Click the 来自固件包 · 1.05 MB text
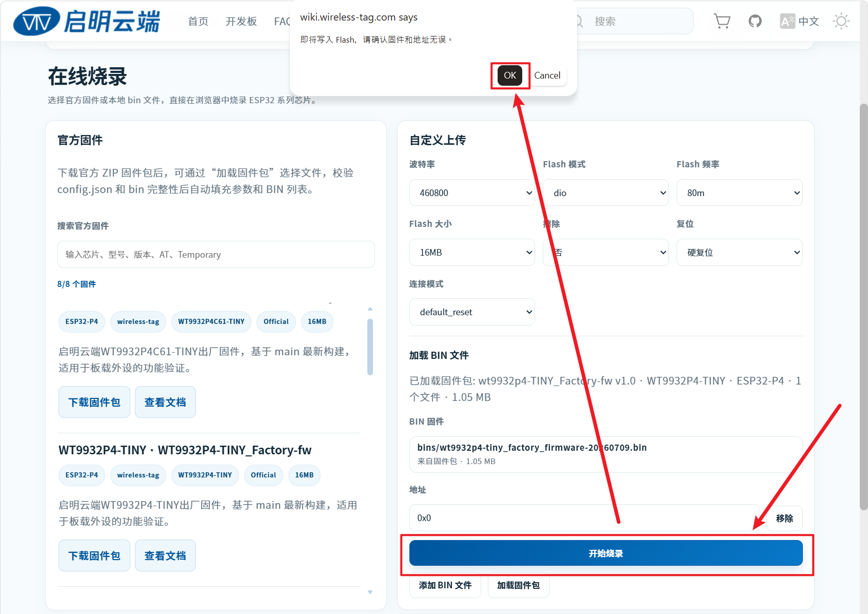 457,461
